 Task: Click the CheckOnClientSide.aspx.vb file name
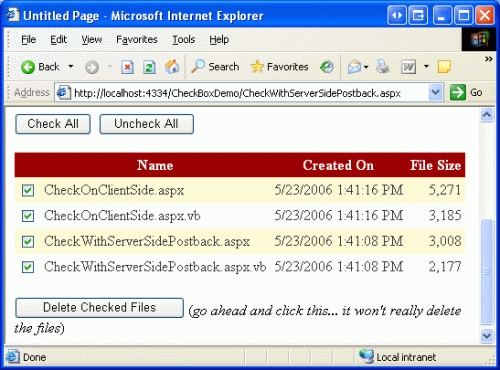click(122, 216)
